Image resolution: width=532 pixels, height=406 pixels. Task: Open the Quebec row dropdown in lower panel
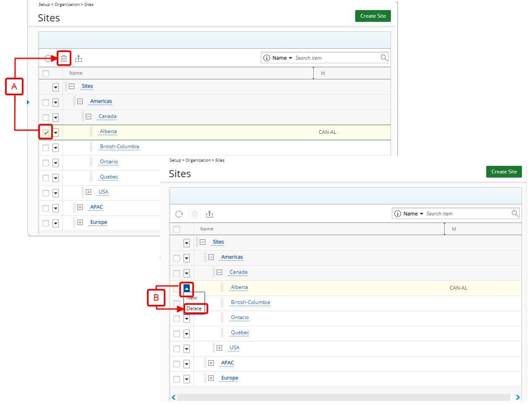[186, 334]
